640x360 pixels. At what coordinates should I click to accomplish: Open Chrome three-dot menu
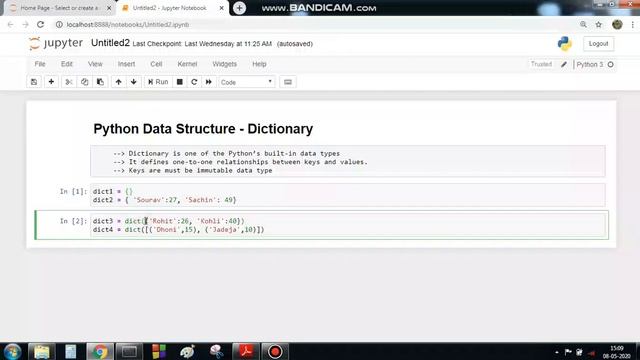pos(632,24)
